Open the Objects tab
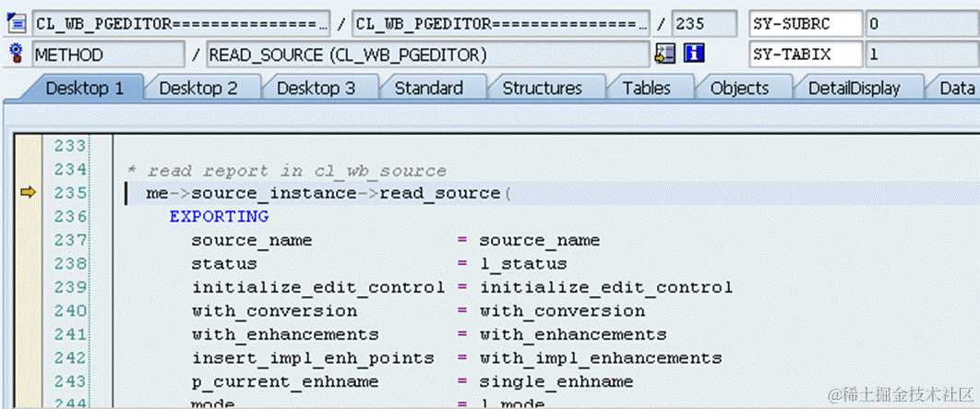The width and height of the screenshot is (980, 409). [x=739, y=89]
